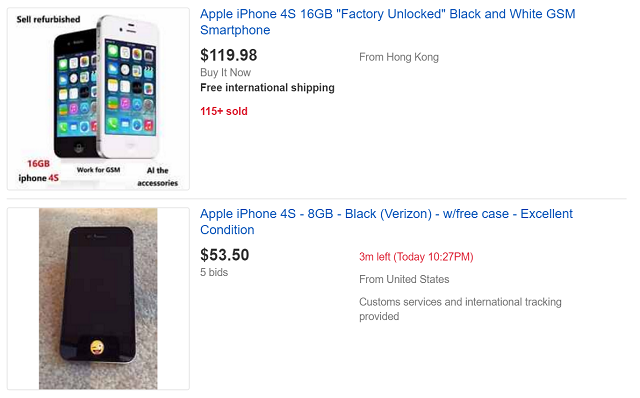This screenshot has width=640, height=398.
Task: Click the $53.50 bid price
Action: pyautogui.click(x=224, y=255)
